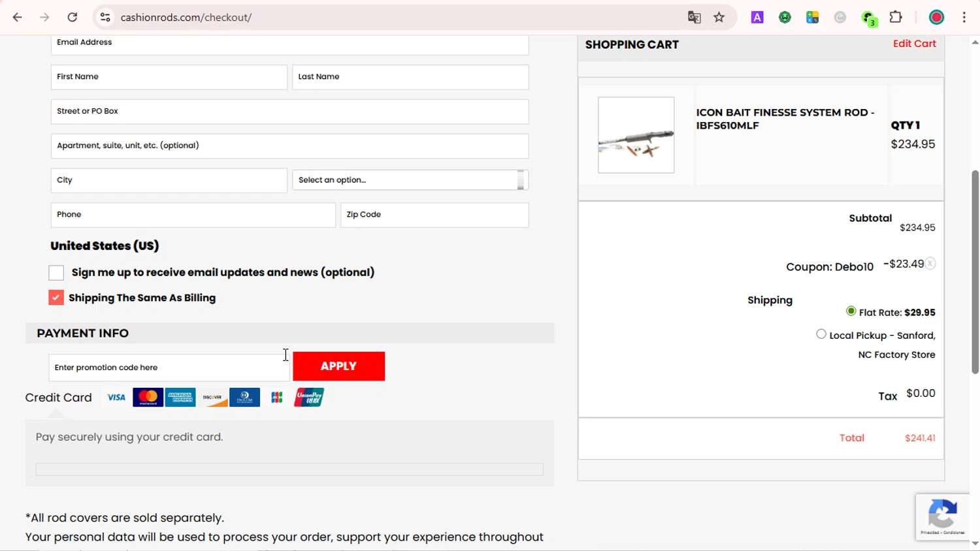
Task: Reload the checkout page
Action: [x=73, y=18]
